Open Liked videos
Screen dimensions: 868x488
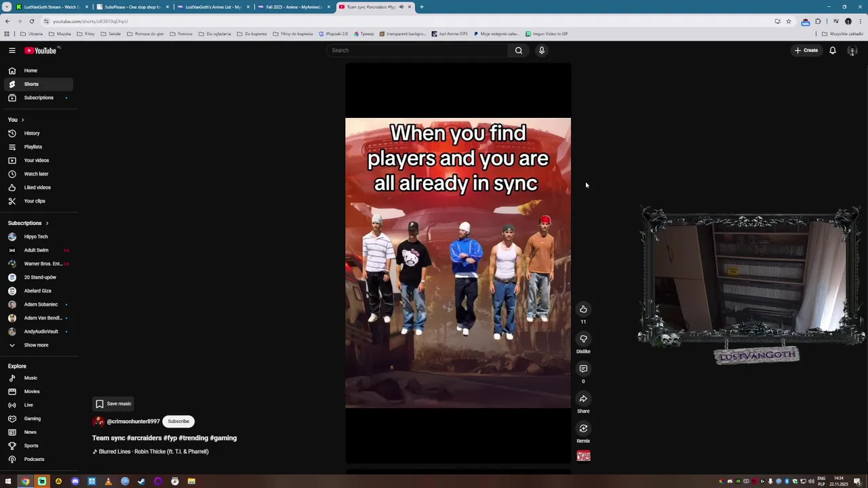pos(37,188)
